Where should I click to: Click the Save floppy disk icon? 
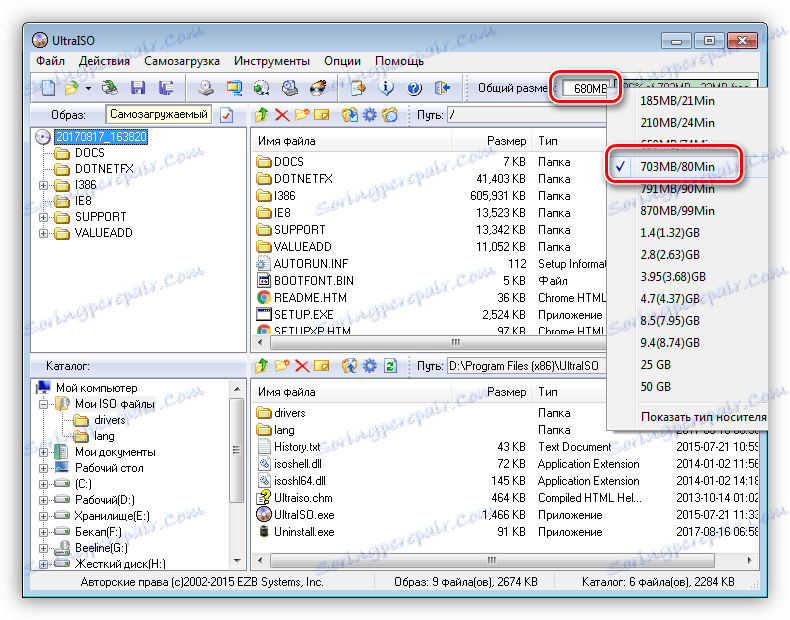pos(138,88)
